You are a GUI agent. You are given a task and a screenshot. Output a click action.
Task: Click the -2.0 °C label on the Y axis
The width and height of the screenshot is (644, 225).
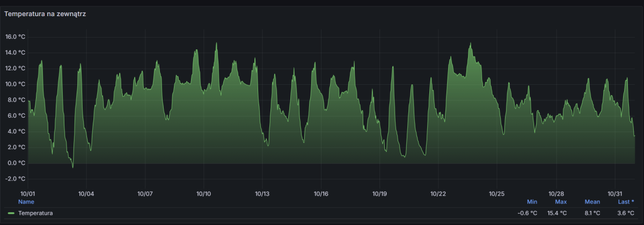pos(15,179)
